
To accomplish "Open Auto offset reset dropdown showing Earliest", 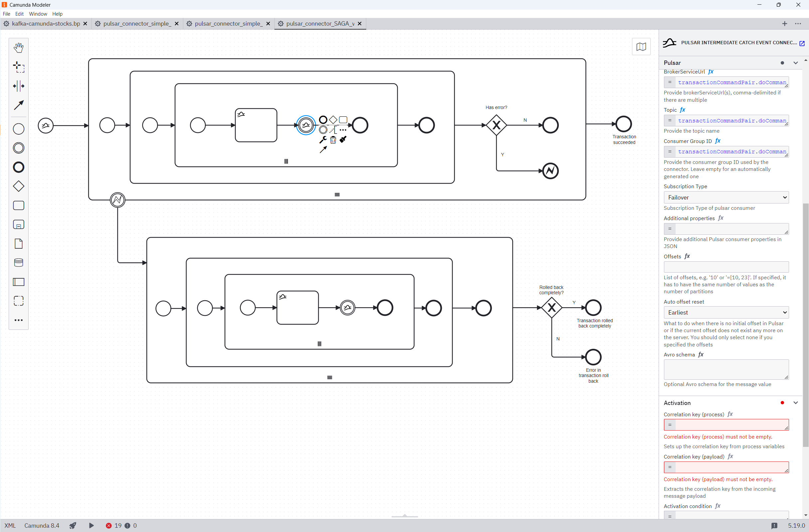I will tap(726, 313).
